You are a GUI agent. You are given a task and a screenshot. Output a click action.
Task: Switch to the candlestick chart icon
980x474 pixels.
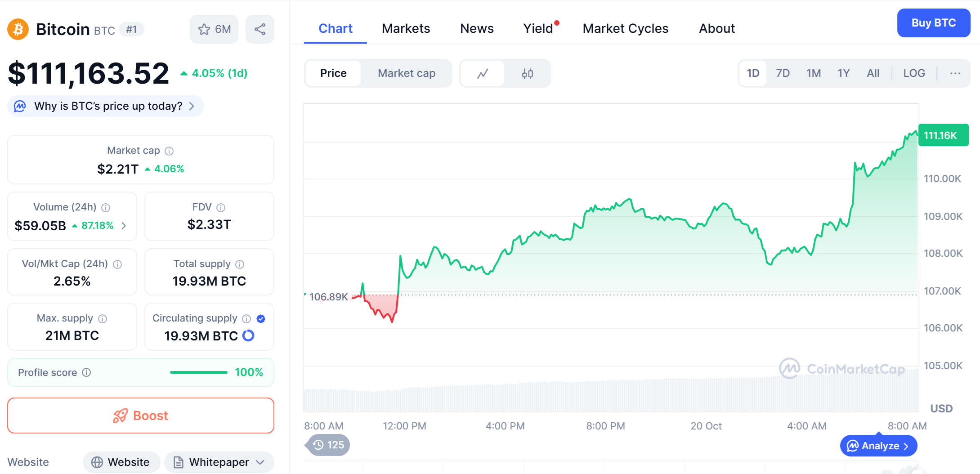527,73
